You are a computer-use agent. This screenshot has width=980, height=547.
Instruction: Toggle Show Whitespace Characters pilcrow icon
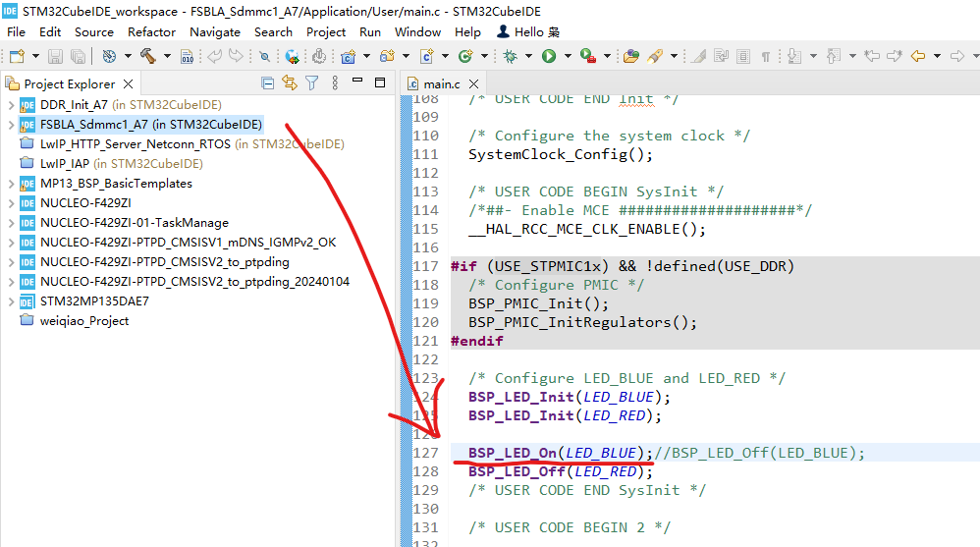[766, 56]
